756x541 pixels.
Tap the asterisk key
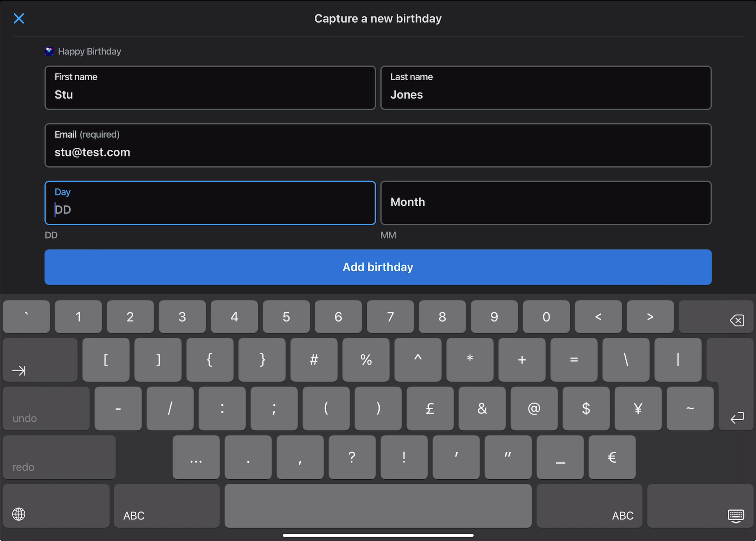click(470, 360)
